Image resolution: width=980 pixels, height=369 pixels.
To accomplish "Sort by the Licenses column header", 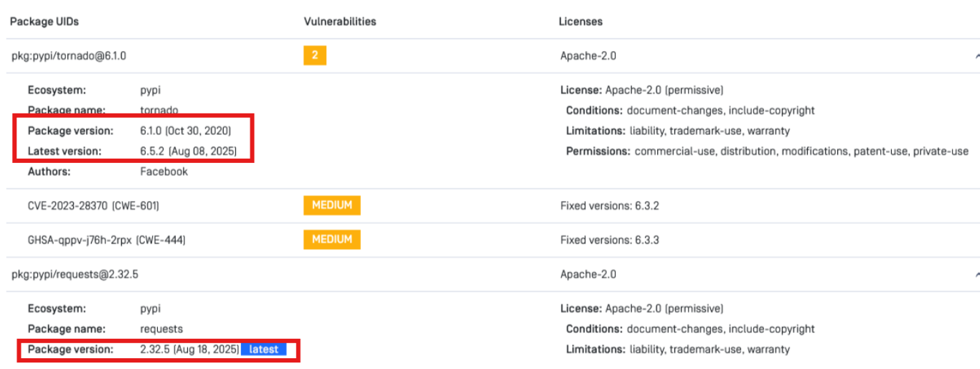I will click(580, 22).
